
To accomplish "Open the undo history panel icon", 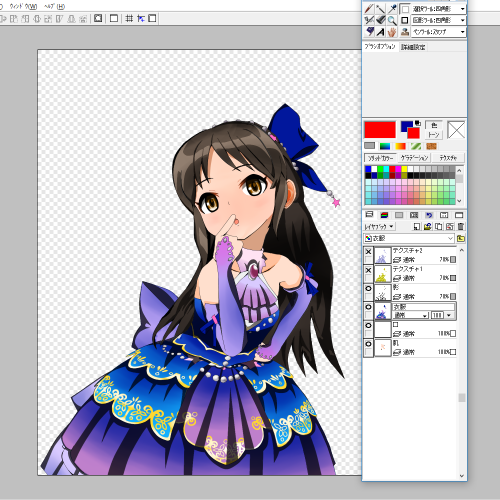I will pos(429,215).
